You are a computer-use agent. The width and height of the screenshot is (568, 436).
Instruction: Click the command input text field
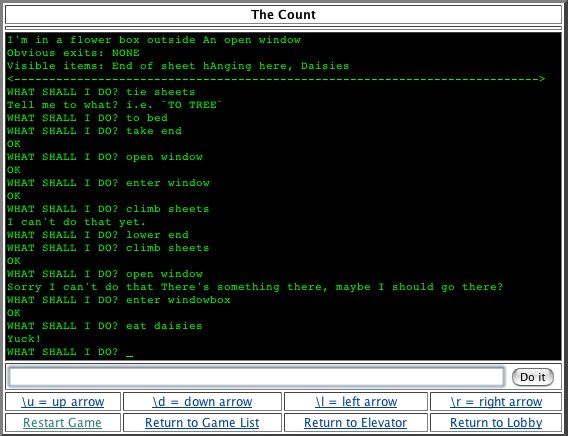[x=256, y=377]
